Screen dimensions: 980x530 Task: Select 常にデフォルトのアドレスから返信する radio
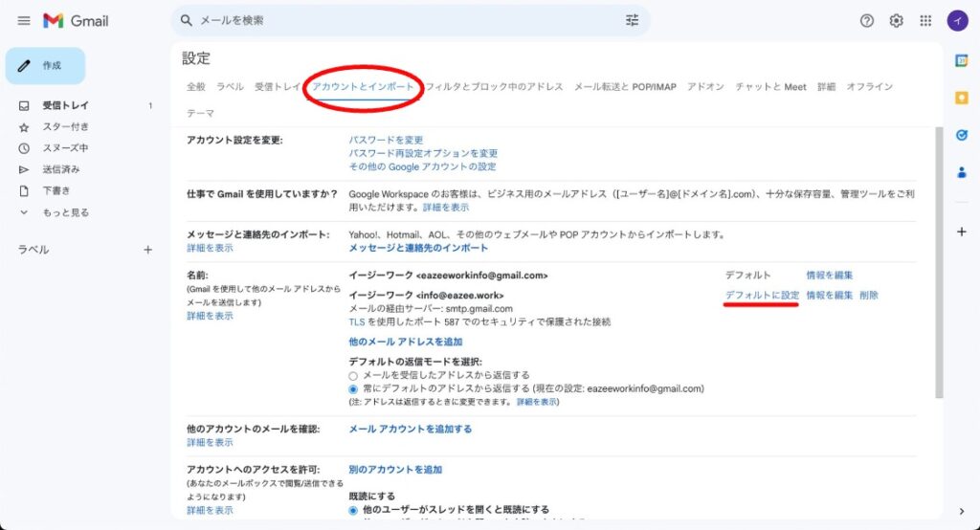[353, 388]
